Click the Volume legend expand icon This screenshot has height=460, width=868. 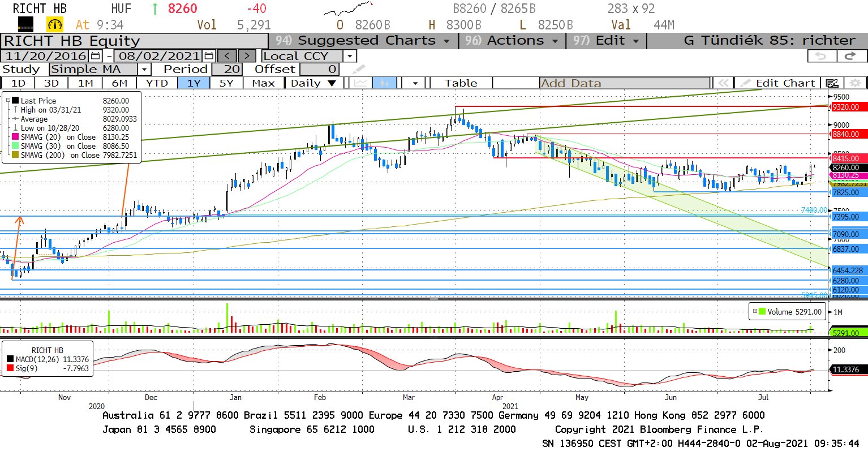[755, 311]
